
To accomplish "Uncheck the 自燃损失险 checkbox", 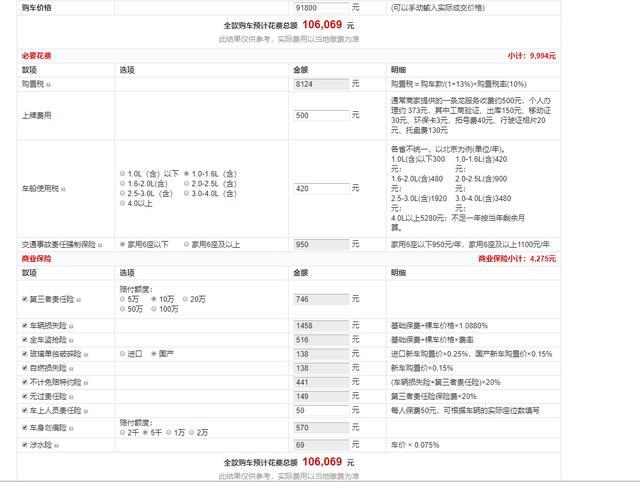I will (x=24, y=368).
